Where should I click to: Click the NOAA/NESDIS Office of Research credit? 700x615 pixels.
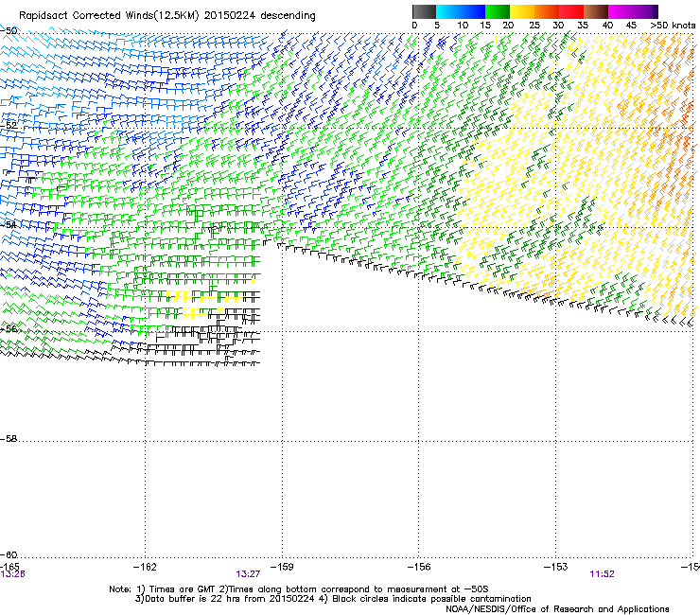[x=557, y=609]
